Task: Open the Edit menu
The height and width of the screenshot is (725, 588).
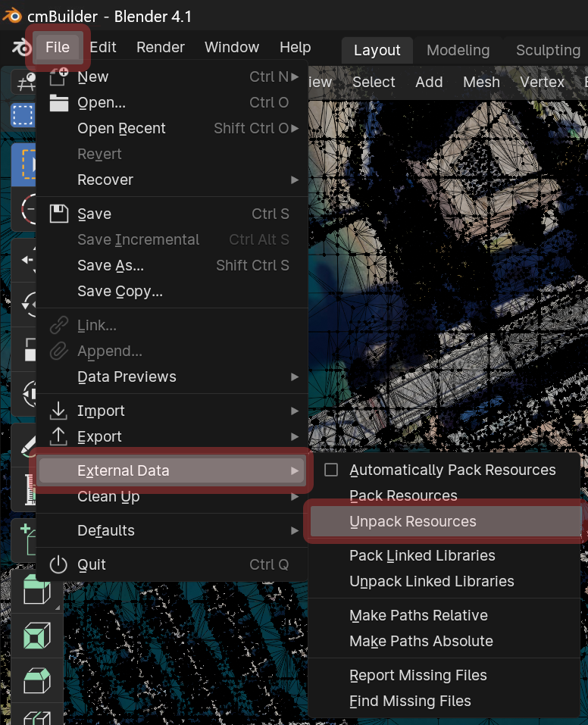Action: (103, 48)
